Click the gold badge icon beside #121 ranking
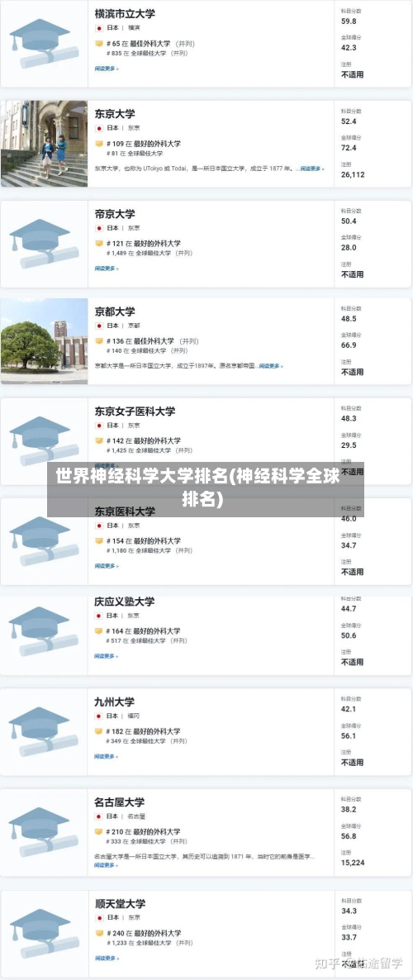 (x=99, y=244)
